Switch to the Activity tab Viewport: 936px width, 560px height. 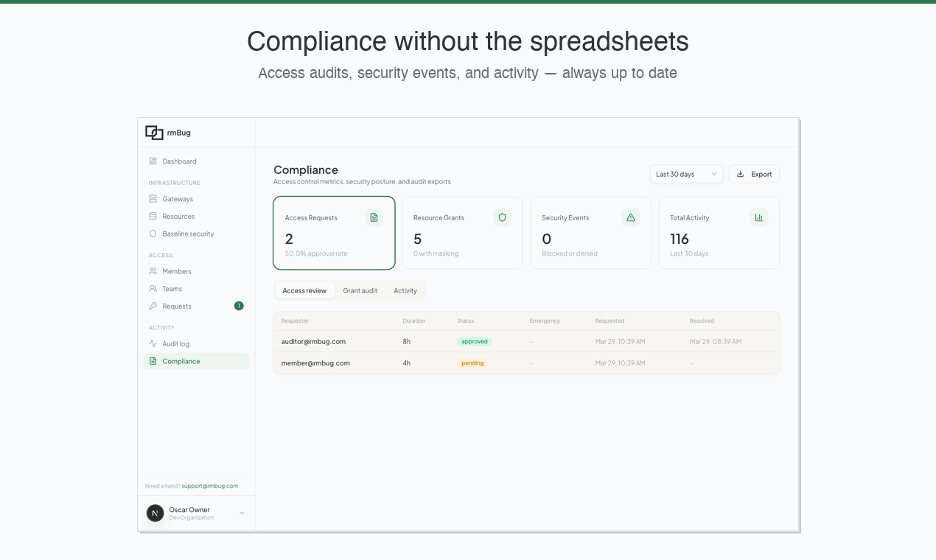pos(405,291)
